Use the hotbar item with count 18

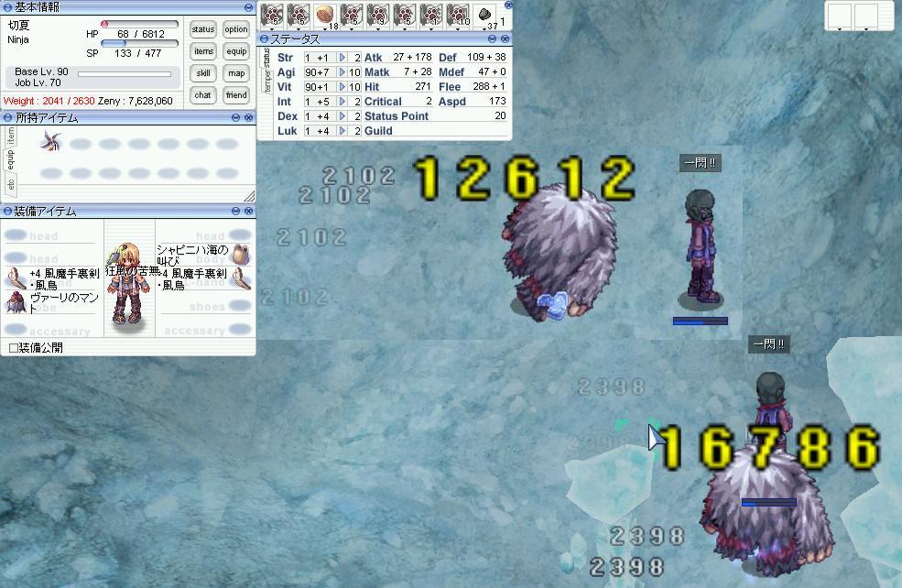tap(325, 15)
